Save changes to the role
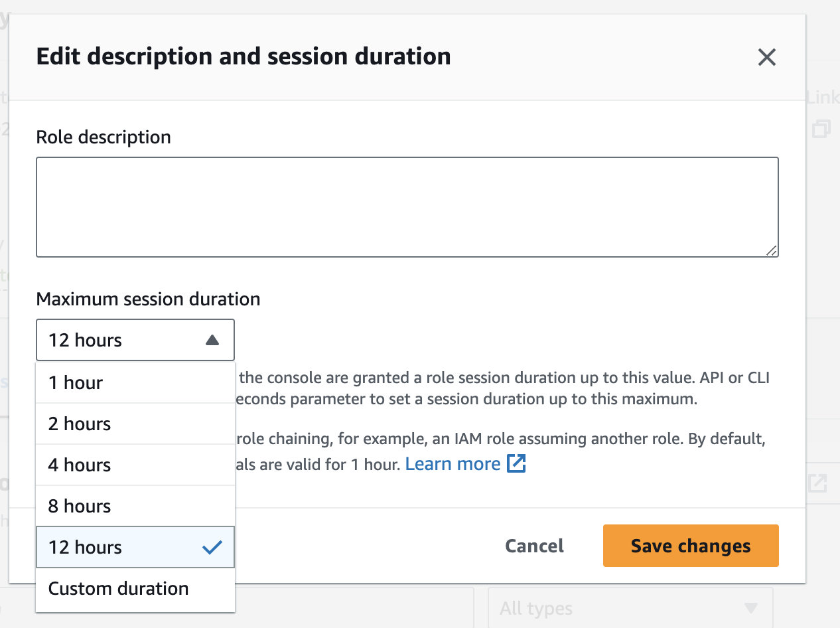This screenshot has width=840, height=628. [x=690, y=546]
